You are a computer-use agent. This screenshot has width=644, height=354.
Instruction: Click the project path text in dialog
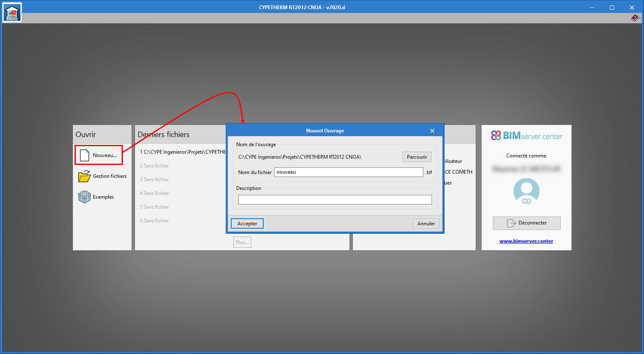(300, 157)
